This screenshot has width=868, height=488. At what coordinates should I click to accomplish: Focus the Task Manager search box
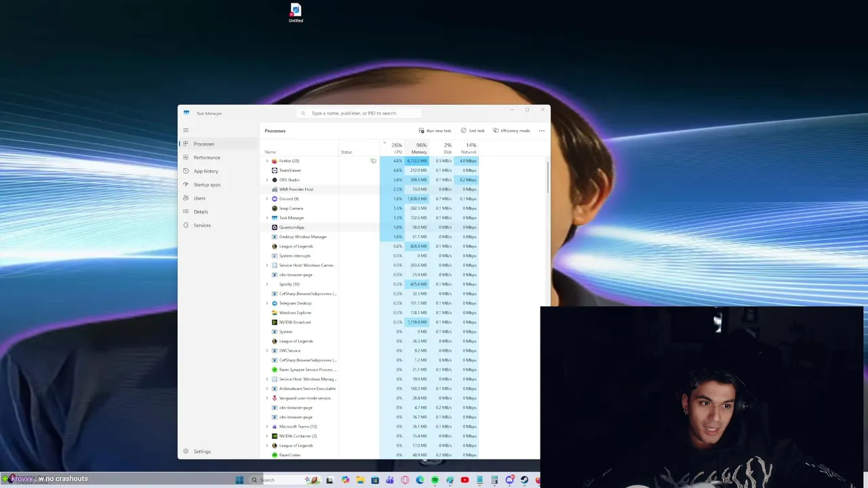(359, 113)
